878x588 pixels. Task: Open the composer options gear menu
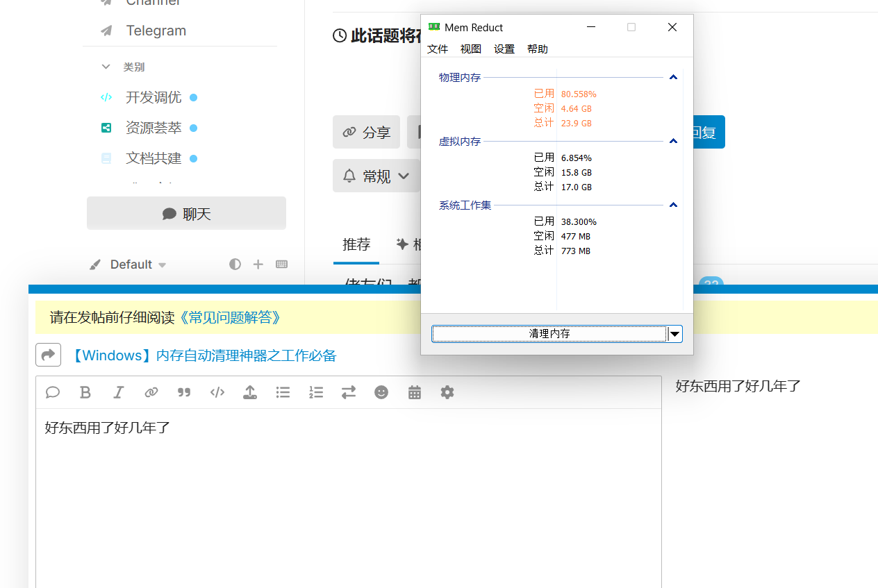447,392
